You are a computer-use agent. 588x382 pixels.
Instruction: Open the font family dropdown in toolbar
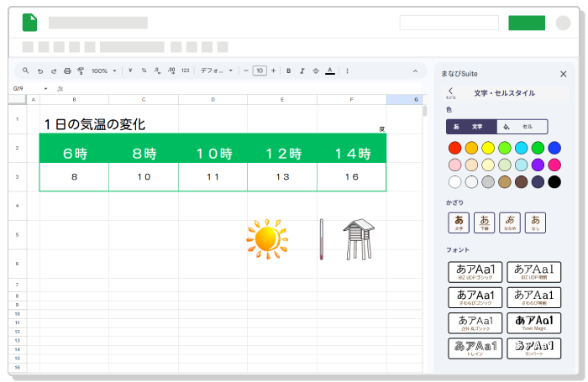tap(217, 71)
